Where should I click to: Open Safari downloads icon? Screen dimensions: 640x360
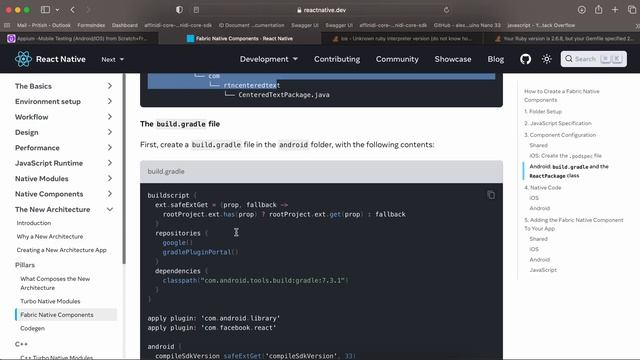[582, 10]
